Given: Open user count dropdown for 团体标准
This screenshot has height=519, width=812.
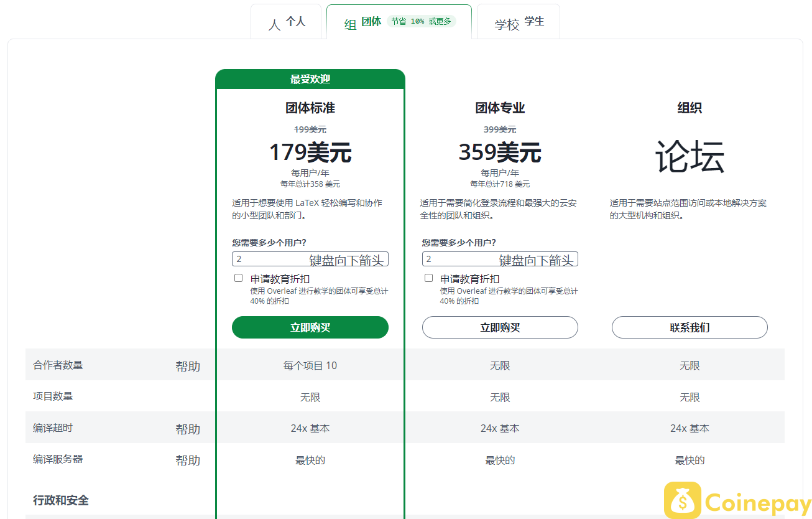Looking at the screenshot, I should click(310, 259).
